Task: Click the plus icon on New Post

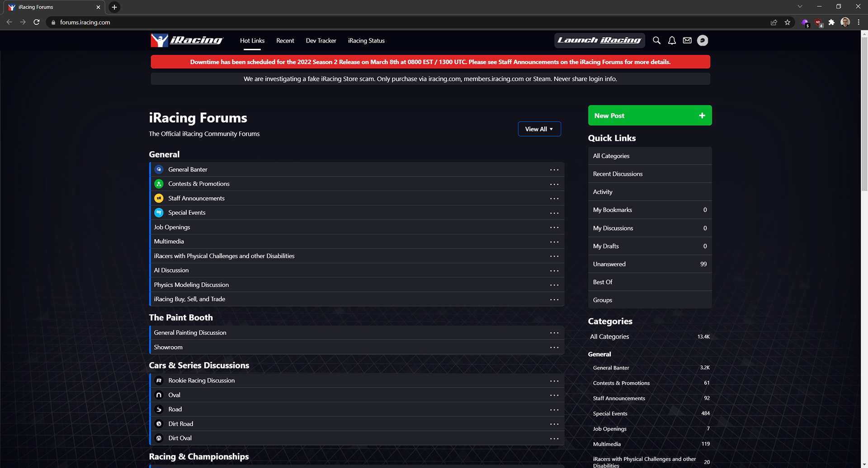Action: tap(702, 115)
